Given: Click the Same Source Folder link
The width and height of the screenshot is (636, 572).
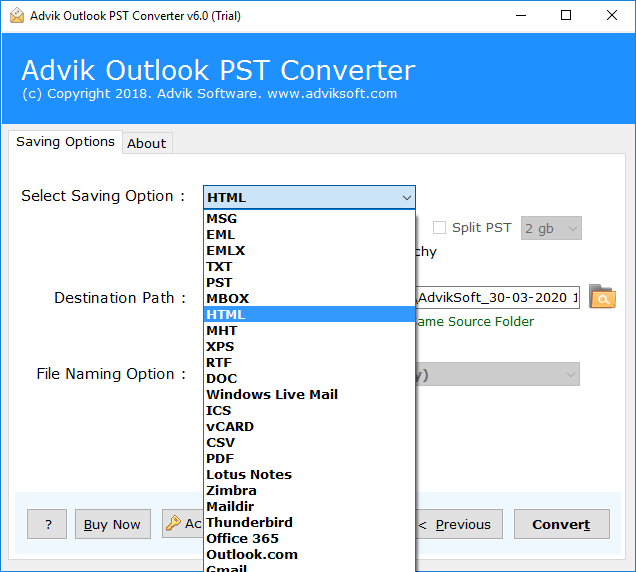Looking at the screenshot, I should [475, 321].
